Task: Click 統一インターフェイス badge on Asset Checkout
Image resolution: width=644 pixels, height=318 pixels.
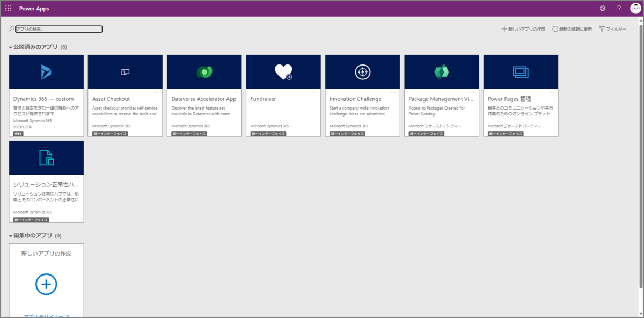Action: pyautogui.click(x=110, y=133)
